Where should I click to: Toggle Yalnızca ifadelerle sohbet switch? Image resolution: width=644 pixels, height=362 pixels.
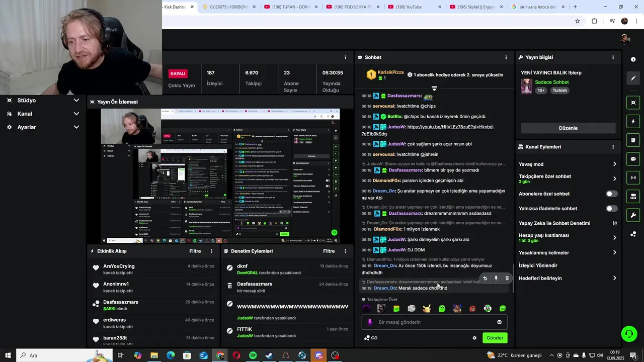tap(611, 209)
